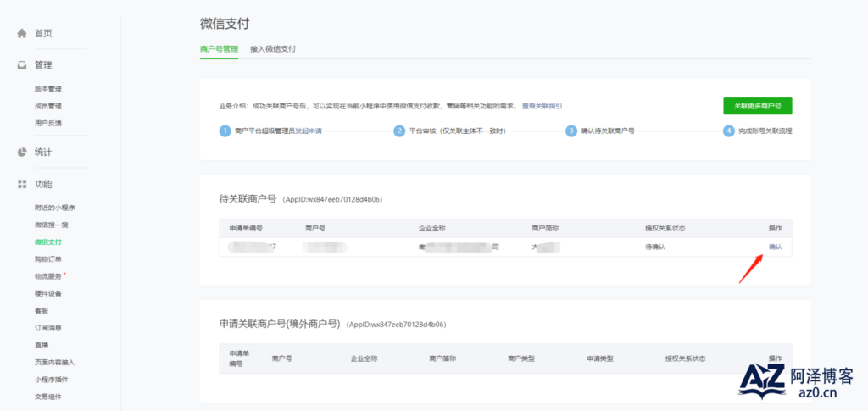Open 客服 sidebar entry

coord(42,310)
